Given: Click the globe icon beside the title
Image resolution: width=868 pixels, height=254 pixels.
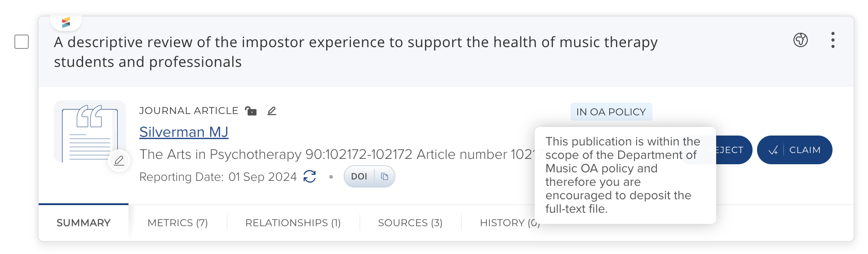Looking at the screenshot, I should coord(800,40).
